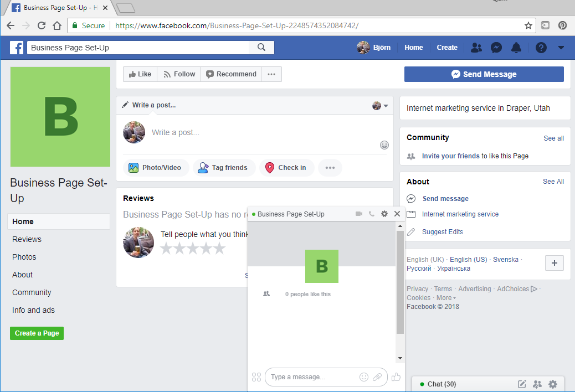This screenshot has height=392, width=575.
Task: Expand the More footer dropdown
Action: (446, 298)
